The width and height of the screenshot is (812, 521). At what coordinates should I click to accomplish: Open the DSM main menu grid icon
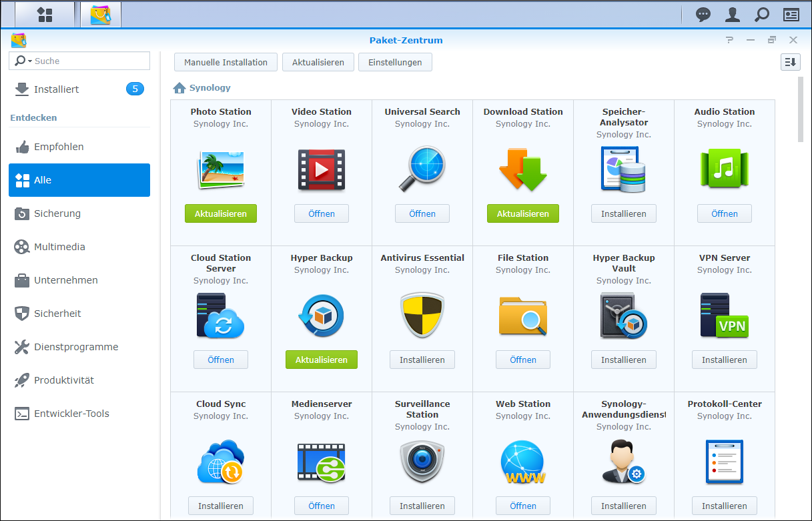pyautogui.click(x=45, y=15)
